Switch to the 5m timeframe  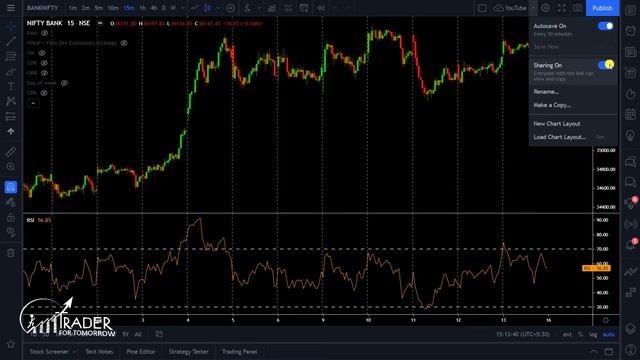coord(98,8)
